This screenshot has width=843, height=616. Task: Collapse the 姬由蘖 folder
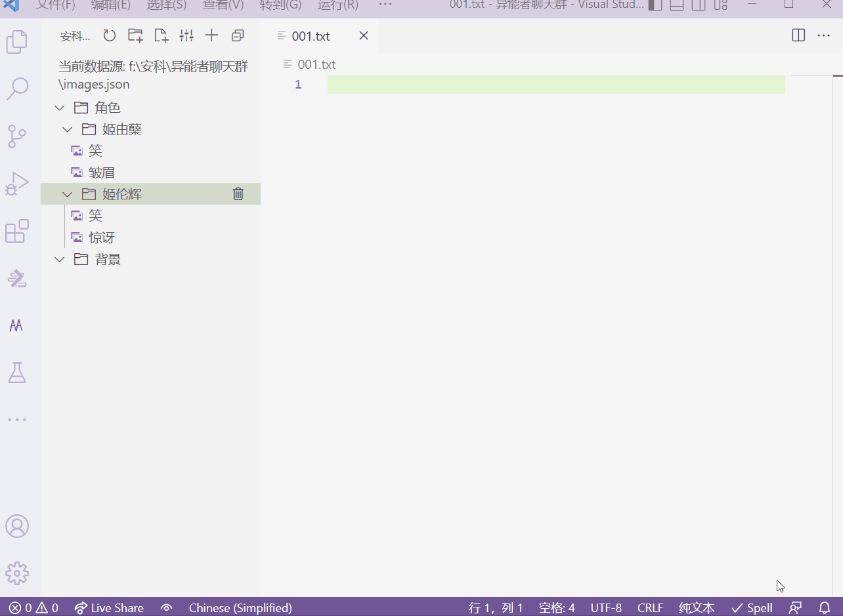[67, 129]
